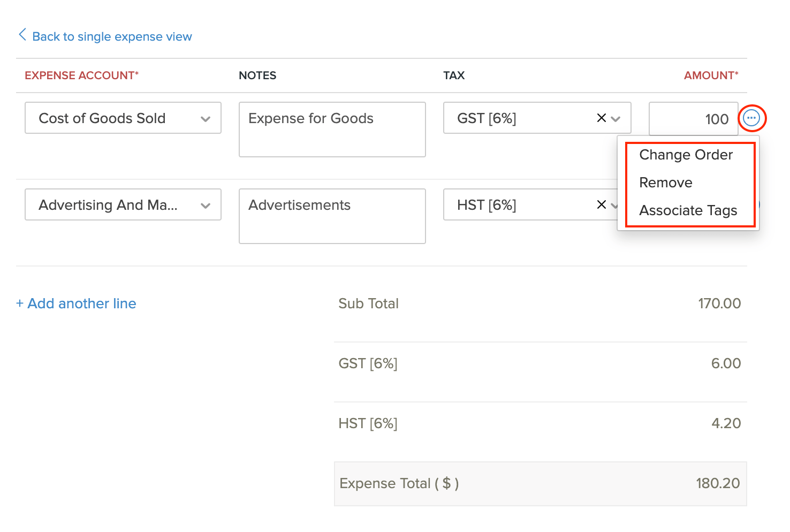Click the back arrow chevron icon
Screen dimensions: 790x532
(x=22, y=35)
